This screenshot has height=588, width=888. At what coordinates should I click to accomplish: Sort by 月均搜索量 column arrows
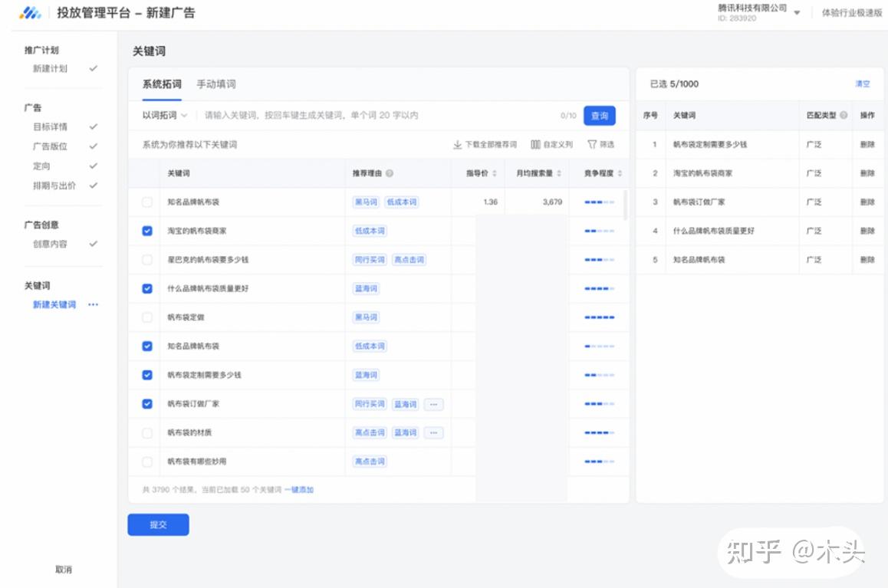click(559, 173)
